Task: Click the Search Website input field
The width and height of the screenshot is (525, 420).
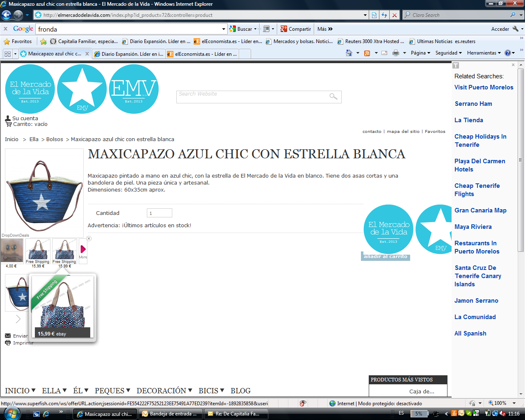Action: coord(259,97)
